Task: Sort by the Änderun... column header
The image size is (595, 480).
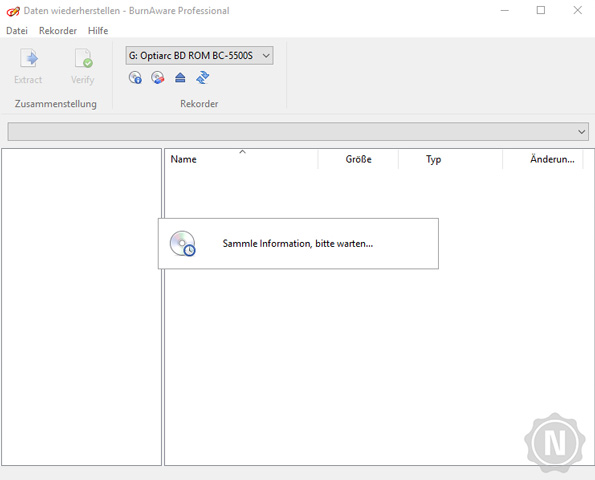Action: tap(543, 159)
